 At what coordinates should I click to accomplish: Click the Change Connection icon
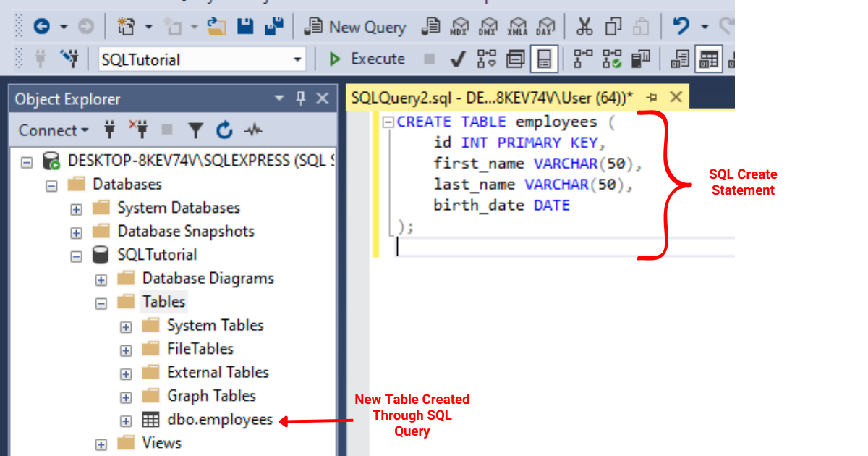69,59
